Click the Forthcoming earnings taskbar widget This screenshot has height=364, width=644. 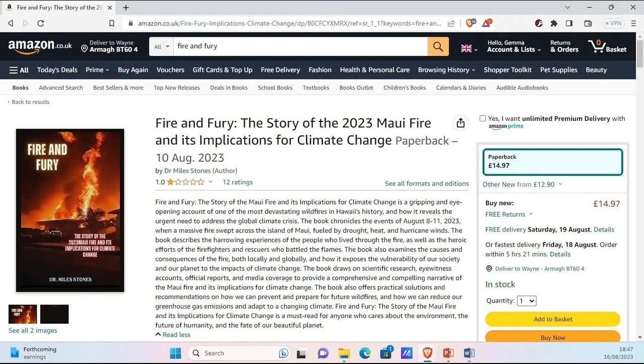tap(33, 353)
